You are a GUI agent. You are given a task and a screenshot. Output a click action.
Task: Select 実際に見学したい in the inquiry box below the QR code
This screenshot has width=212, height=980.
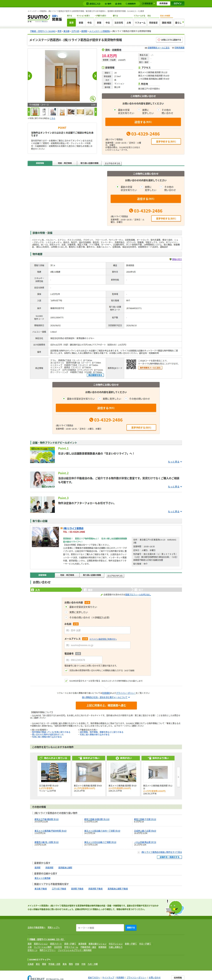tap(100, 399)
